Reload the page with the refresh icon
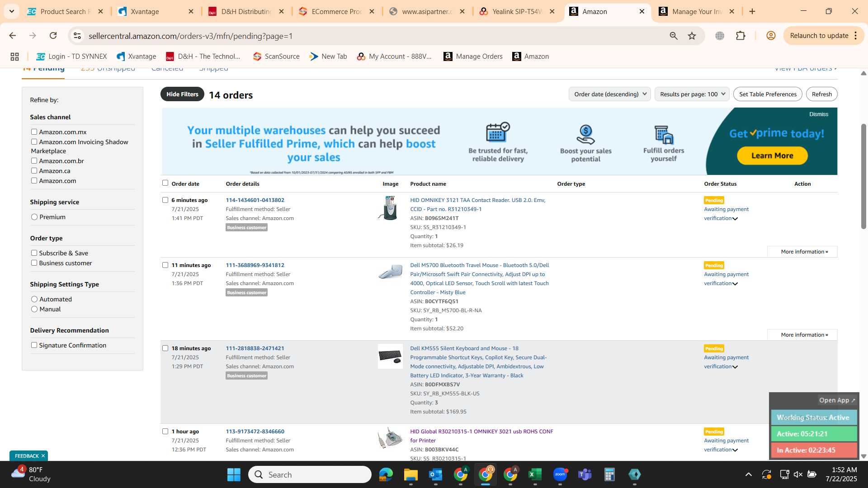Image resolution: width=868 pixels, height=488 pixels. 53,36
